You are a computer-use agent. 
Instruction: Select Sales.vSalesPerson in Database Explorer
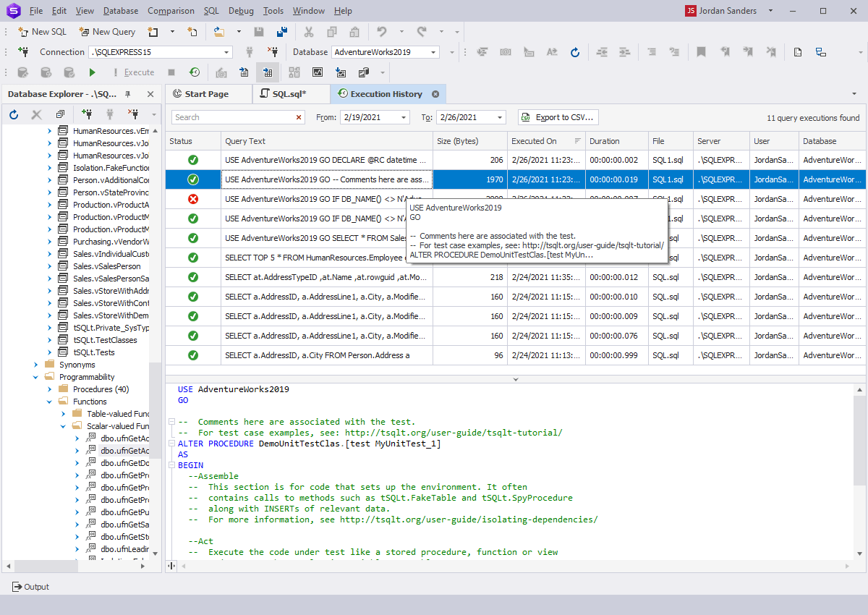click(106, 266)
